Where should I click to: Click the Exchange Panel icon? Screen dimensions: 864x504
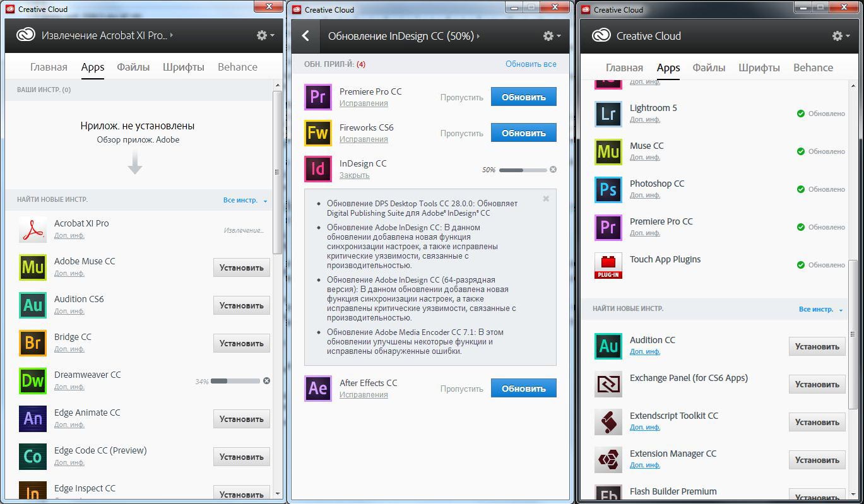pos(608,384)
